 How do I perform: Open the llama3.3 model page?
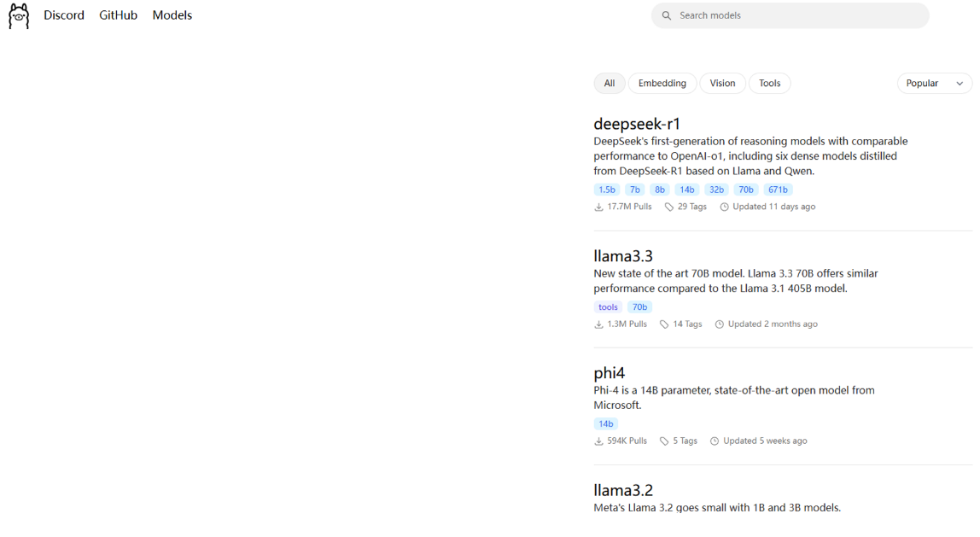point(623,255)
